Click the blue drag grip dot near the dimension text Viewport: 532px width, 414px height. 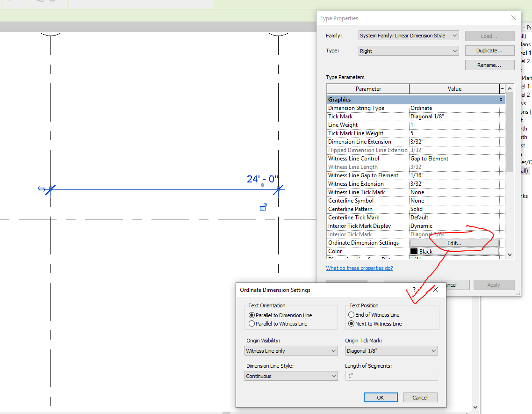(x=262, y=185)
